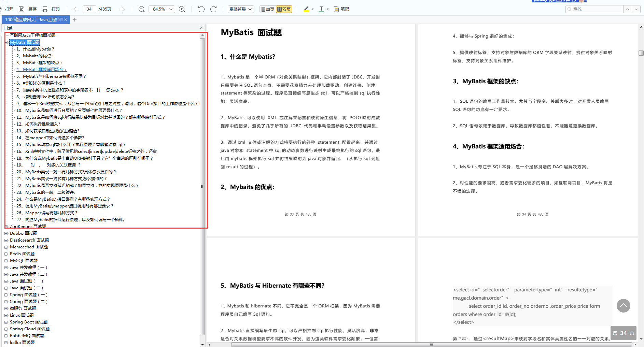Switch to 单页 single page view
Viewport: 644px width, 347px height.
pos(268,9)
